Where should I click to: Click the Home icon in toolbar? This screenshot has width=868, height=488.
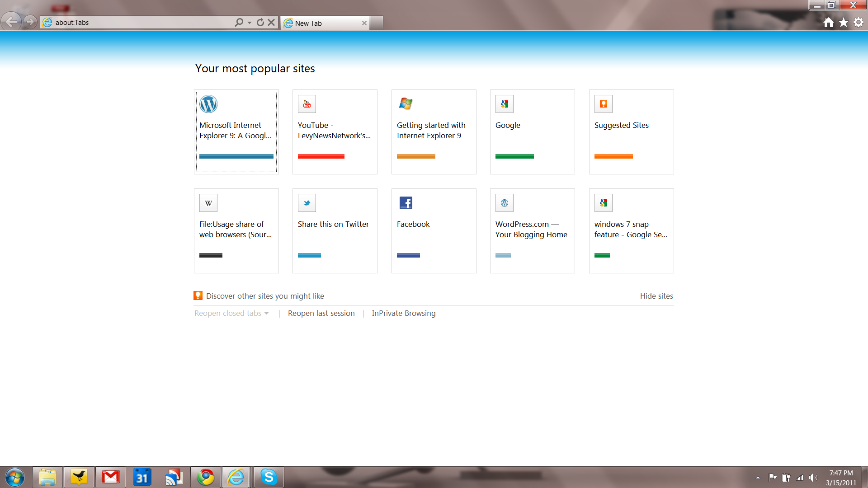pos(828,23)
